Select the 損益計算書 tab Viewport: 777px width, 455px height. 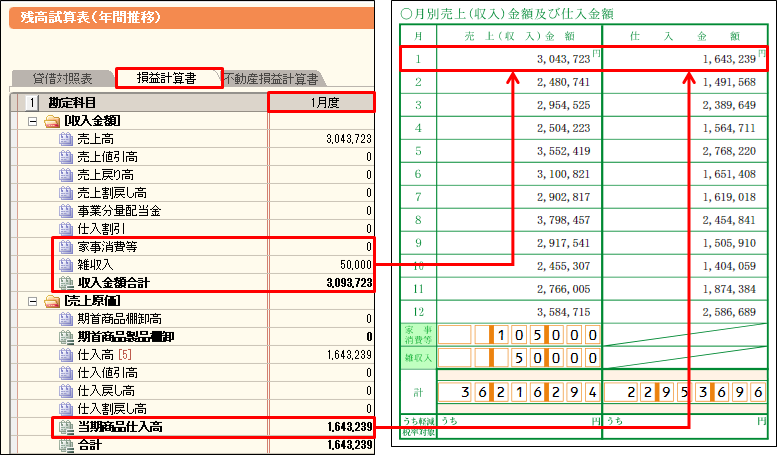point(167,78)
